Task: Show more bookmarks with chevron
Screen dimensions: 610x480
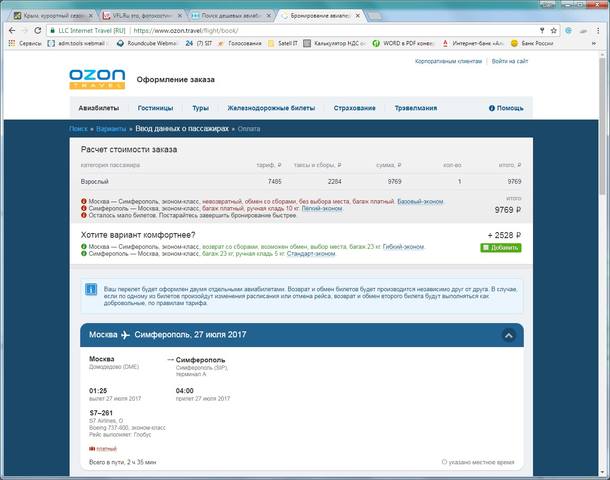Action: (594, 43)
